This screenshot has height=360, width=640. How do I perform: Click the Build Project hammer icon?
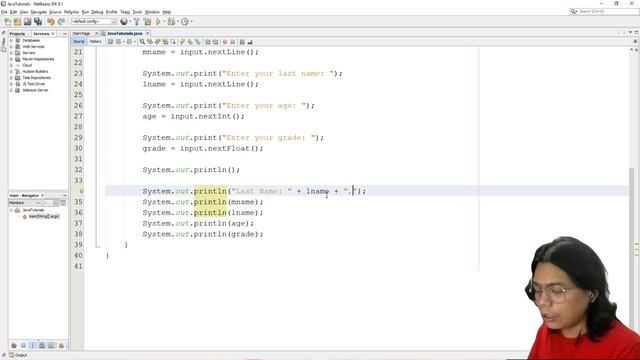[137, 22]
